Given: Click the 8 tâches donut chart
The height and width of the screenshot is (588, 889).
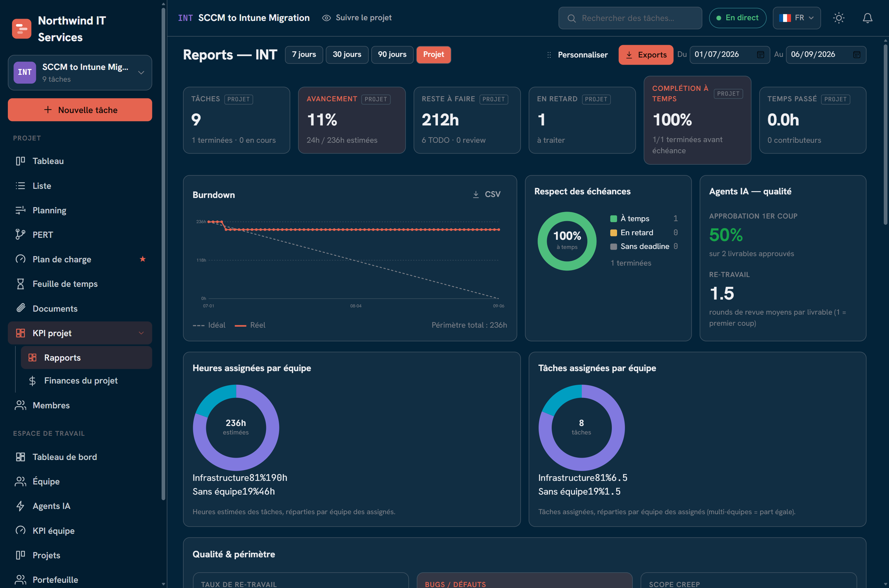Looking at the screenshot, I should (581, 428).
